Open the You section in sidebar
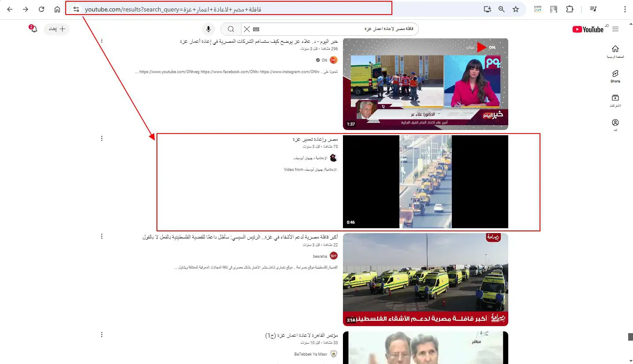The image size is (633, 364). pyautogui.click(x=615, y=125)
